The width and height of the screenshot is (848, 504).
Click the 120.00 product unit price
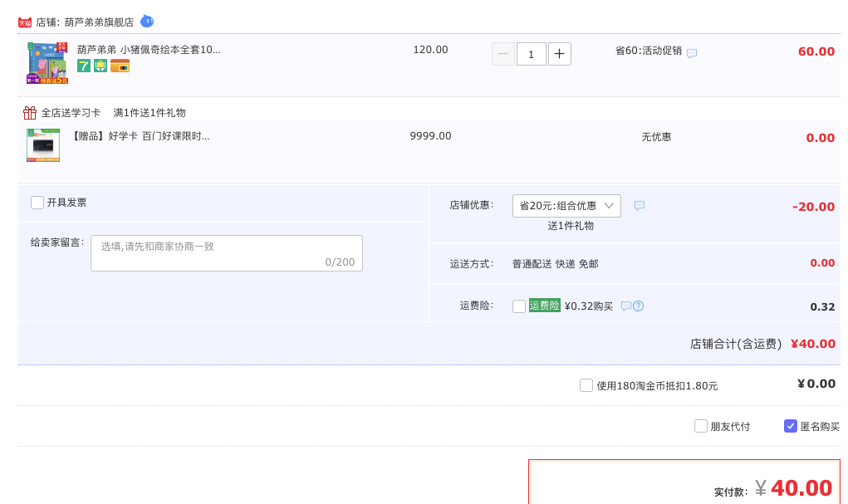(430, 50)
